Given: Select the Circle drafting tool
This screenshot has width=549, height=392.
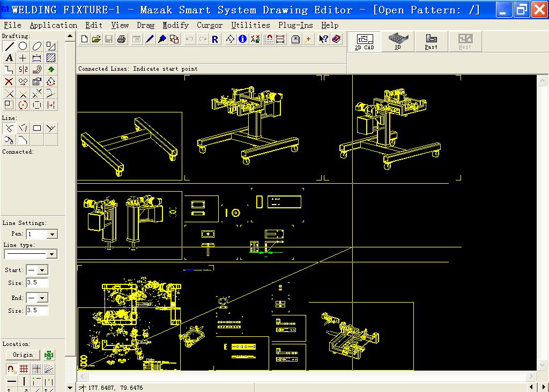Looking at the screenshot, I should click(23, 46).
